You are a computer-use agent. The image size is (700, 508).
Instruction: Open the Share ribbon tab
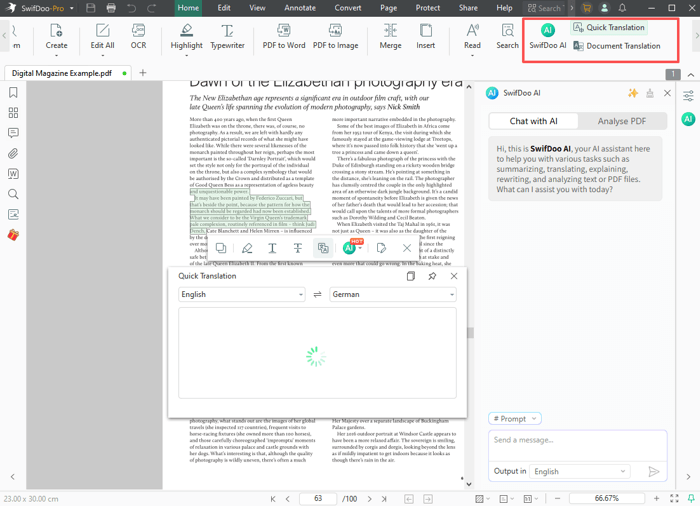point(468,8)
